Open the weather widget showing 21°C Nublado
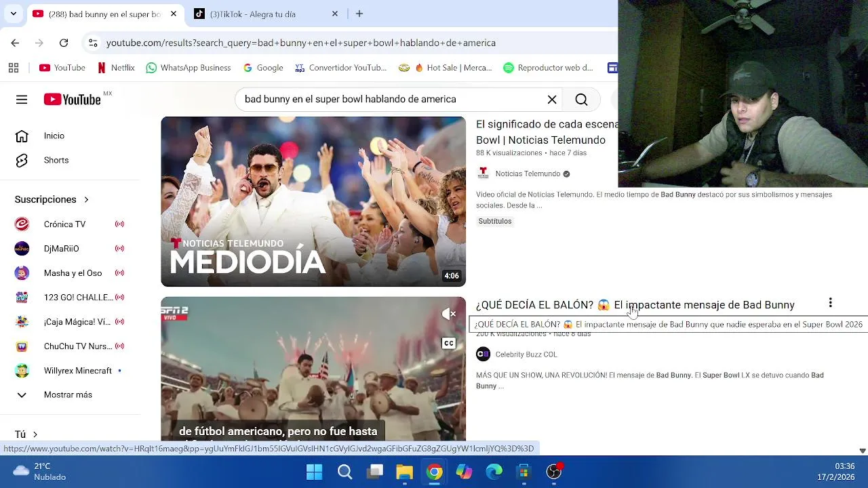Screen dimensions: 868x488 coord(39,471)
